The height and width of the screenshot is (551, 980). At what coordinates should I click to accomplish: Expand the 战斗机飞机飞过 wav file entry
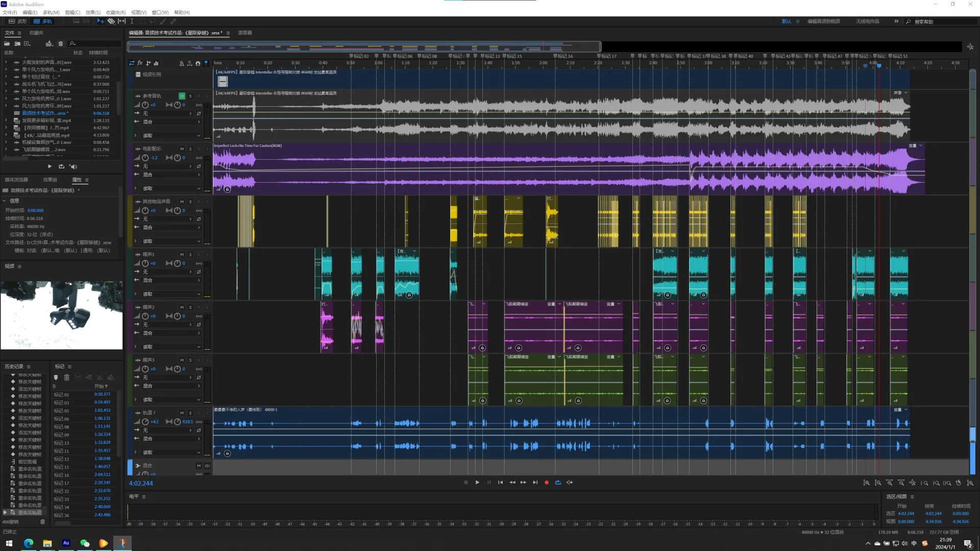click(6, 84)
